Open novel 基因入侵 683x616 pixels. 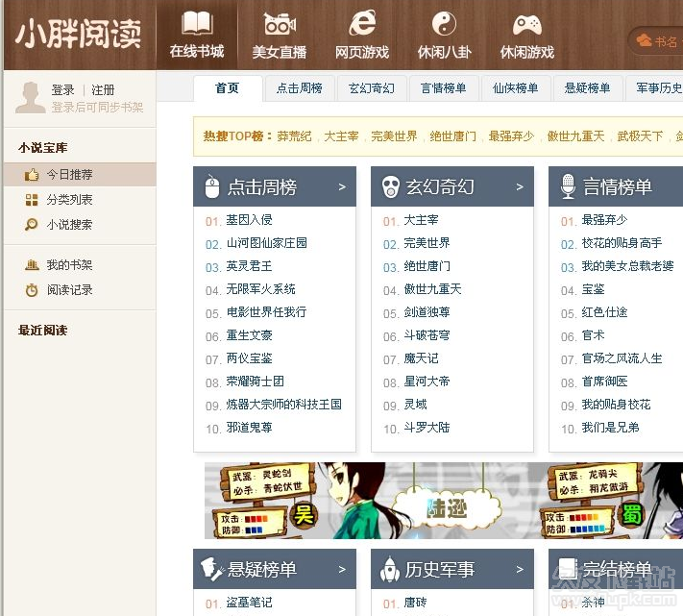(249, 220)
